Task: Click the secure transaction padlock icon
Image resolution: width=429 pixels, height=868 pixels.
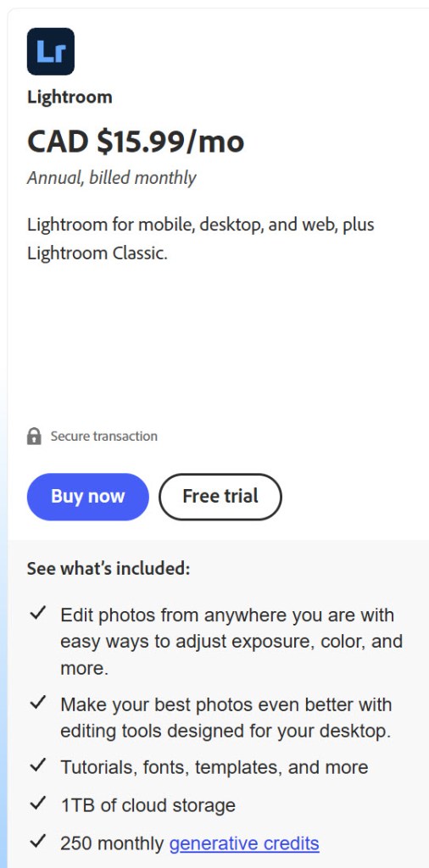Action: pyautogui.click(x=34, y=437)
